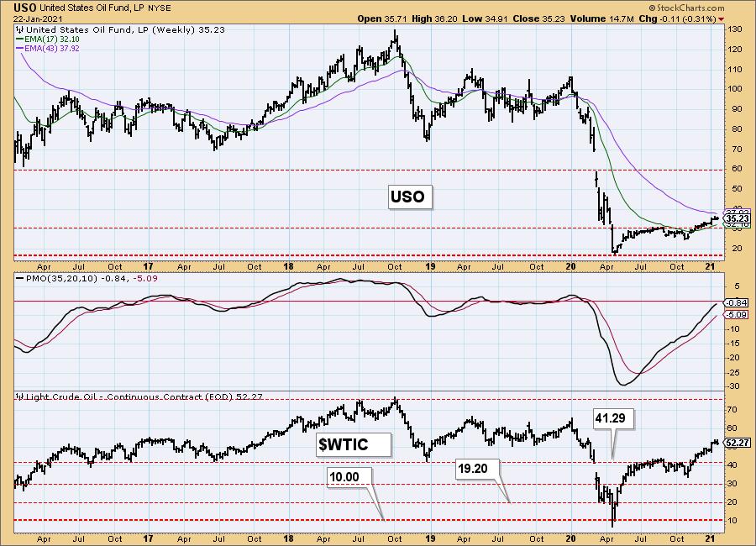Click the year 19 label under the USO price panel
The width and height of the screenshot is (756, 546).
tap(430, 267)
